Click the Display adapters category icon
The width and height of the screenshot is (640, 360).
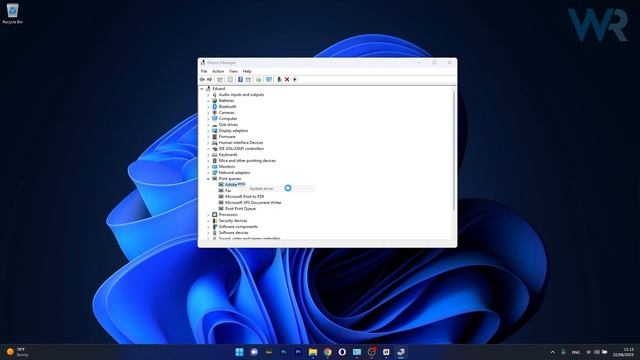(x=215, y=131)
